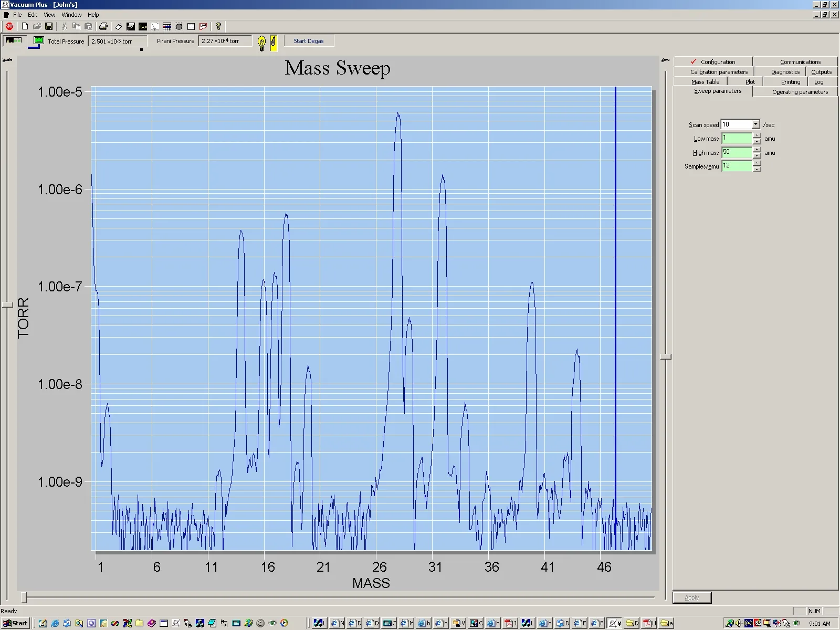This screenshot has height=630, width=840.
Task: Click the 9:01 AM system clock
Action: coord(820,624)
